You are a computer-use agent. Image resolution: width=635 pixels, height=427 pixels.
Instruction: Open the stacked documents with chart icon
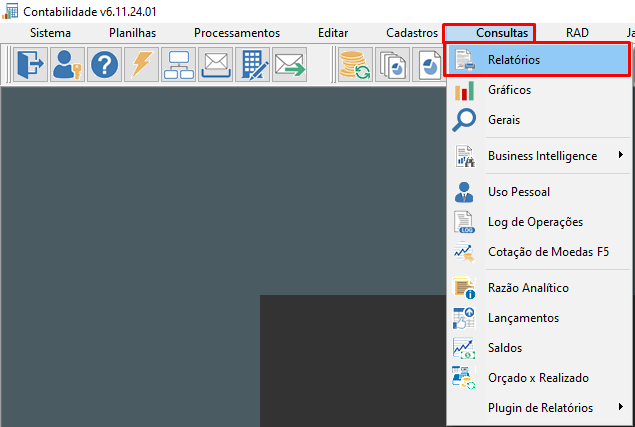pyautogui.click(x=392, y=64)
